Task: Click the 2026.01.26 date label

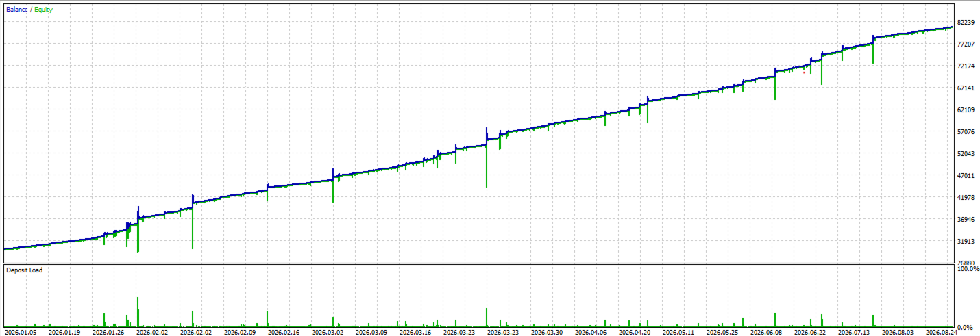Action: click(x=108, y=332)
